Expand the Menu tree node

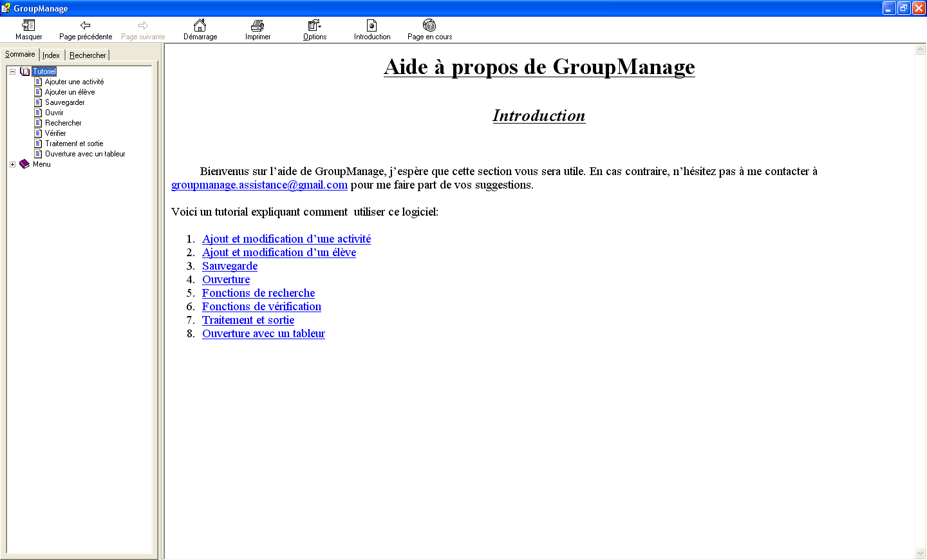pyautogui.click(x=12, y=164)
